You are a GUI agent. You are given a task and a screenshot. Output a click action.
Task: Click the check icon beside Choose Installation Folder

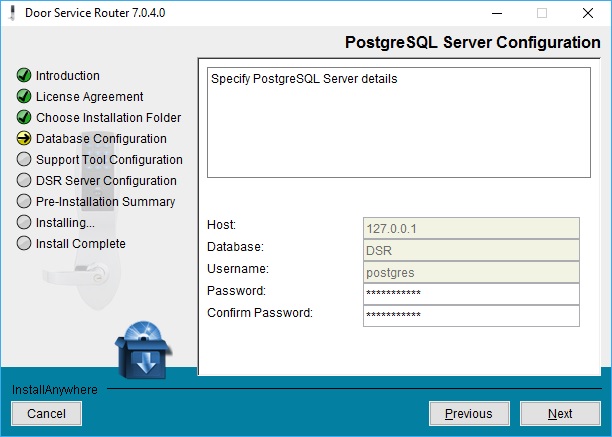point(24,117)
